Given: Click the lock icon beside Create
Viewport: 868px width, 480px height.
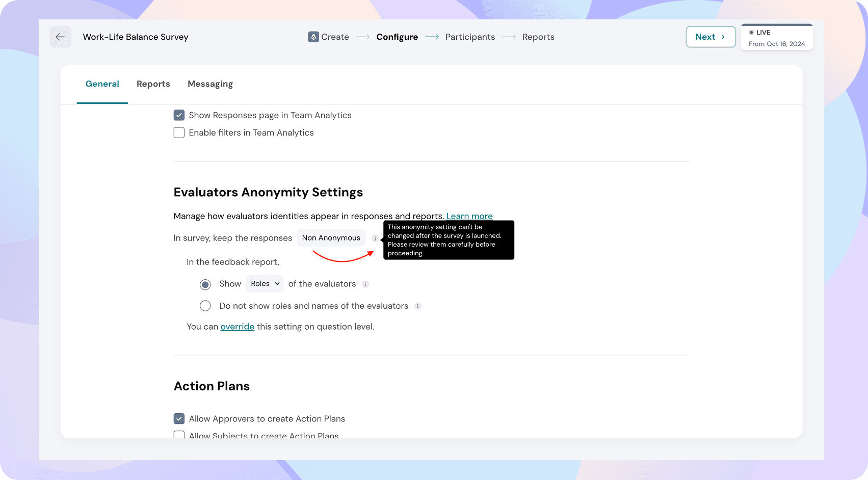Looking at the screenshot, I should tap(313, 37).
